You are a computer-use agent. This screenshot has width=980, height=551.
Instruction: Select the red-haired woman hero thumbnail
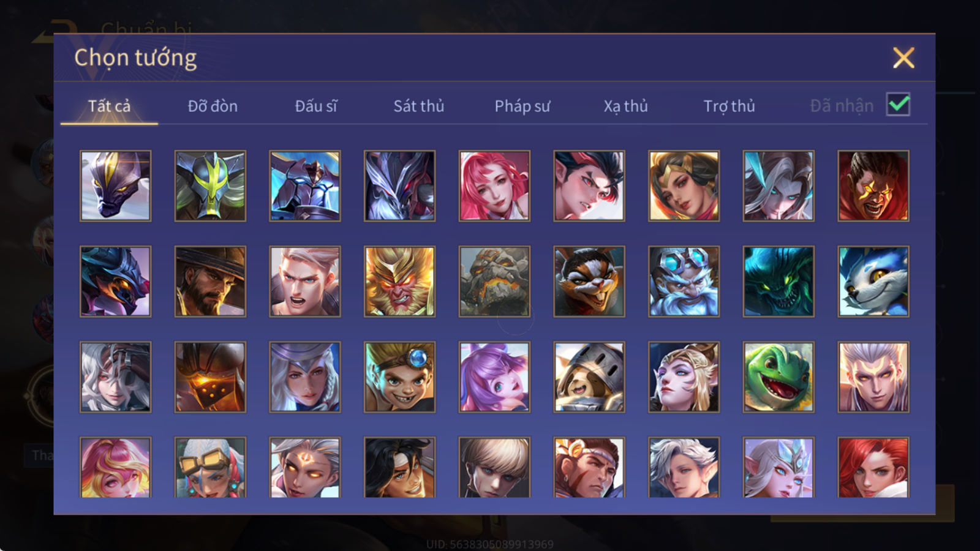[873, 467]
